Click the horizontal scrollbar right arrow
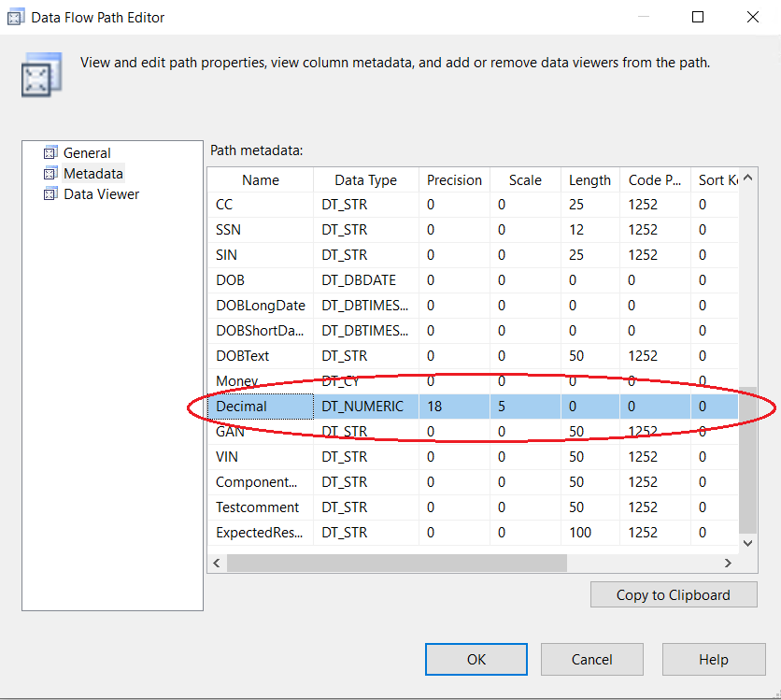Image resolution: width=781 pixels, height=700 pixels. 729,563
